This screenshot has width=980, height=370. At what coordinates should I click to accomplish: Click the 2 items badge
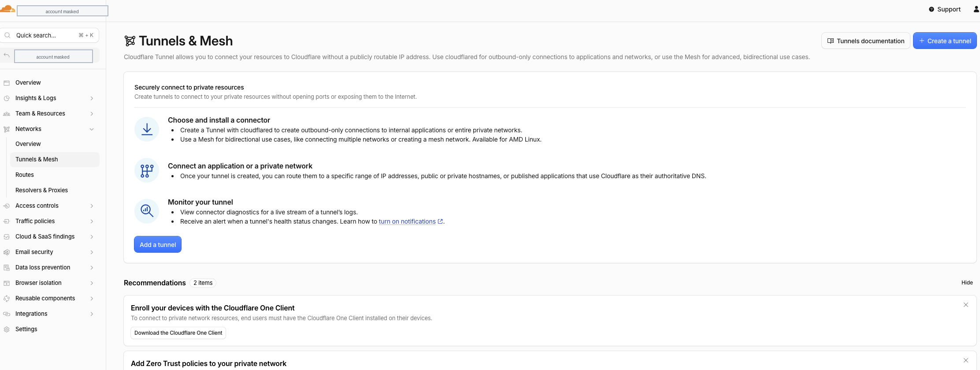tap(203, 283)
